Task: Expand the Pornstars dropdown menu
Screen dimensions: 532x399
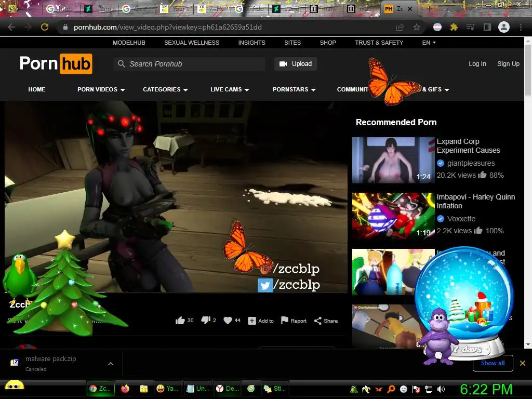Action: pyautogui.click(x=294, y=89)
